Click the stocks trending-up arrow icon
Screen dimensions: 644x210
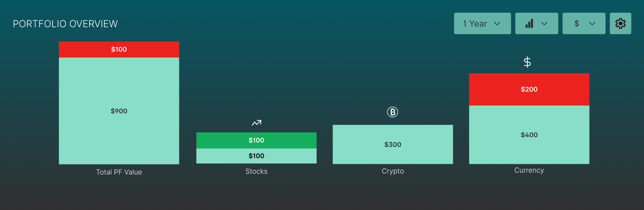tap(256, 123)
